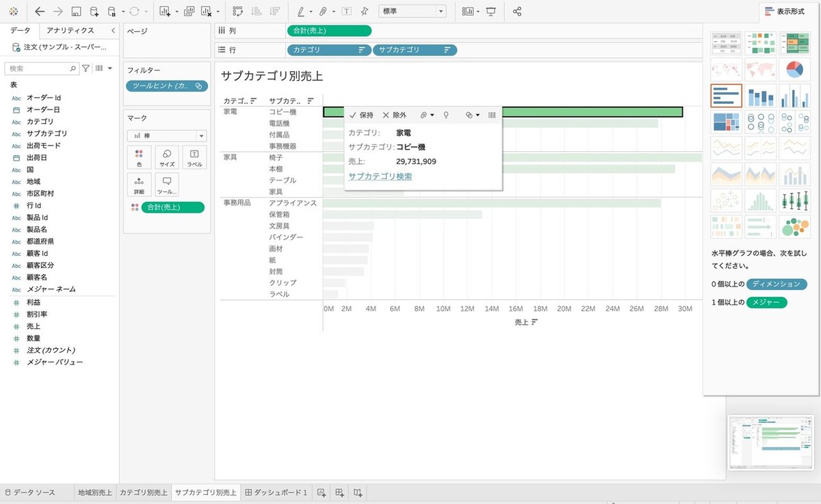Viewport: 821px width, 504px height.
Task: Select the treemap chart in Show Me
Action: click(x=727, y=122)
